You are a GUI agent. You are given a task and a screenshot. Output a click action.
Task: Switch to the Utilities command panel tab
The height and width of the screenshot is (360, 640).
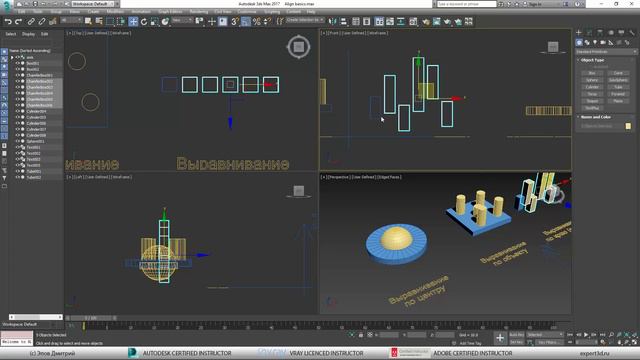pyautogui.click(x=632, y=32)
